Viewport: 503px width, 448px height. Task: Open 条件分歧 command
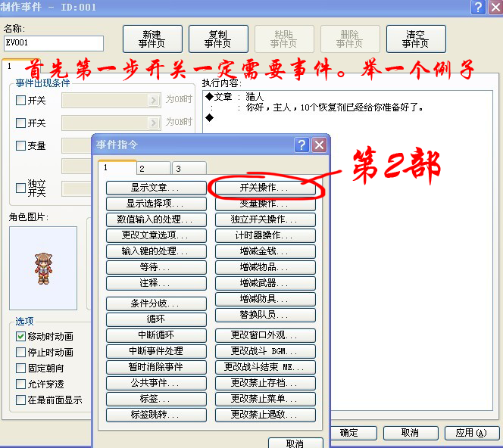(156, 303)
